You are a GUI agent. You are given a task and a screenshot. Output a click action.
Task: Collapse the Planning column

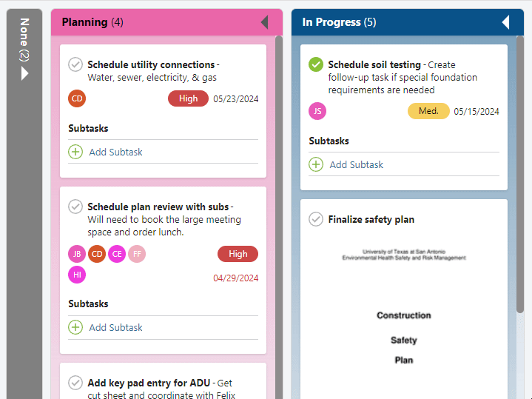(265, 22)
